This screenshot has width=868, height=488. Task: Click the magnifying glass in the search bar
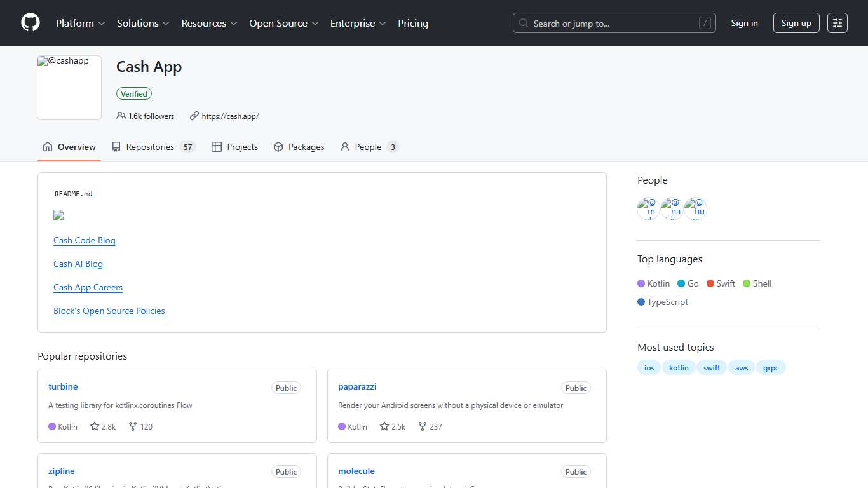pyautogui.click(x=523, y=23)
